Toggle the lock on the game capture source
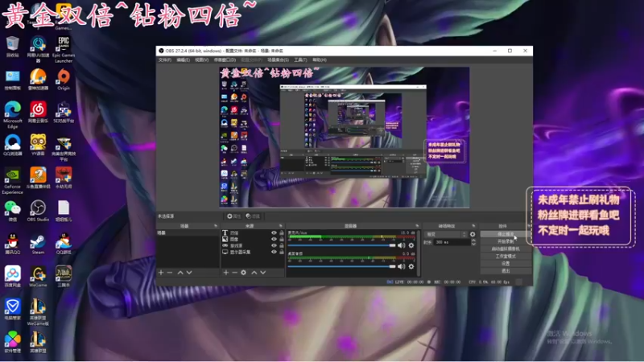Viewport: 644px width, 362px height. click(x=281, y=245)
